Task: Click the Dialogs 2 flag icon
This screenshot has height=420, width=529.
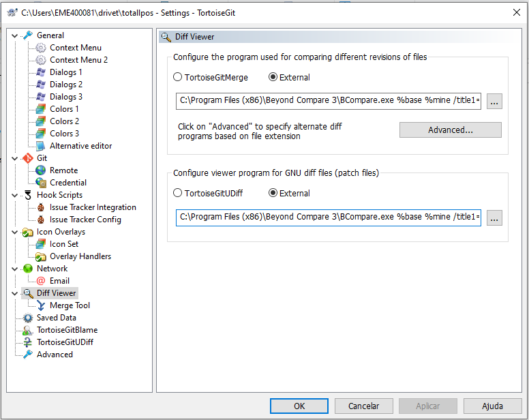Action: tap(40, 85)
